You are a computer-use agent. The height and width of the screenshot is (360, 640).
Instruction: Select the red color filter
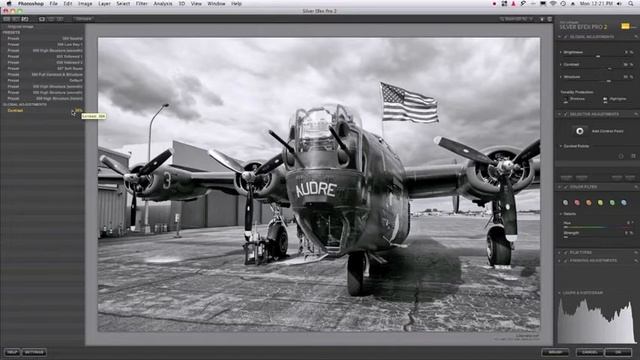[x=577, y=202]
